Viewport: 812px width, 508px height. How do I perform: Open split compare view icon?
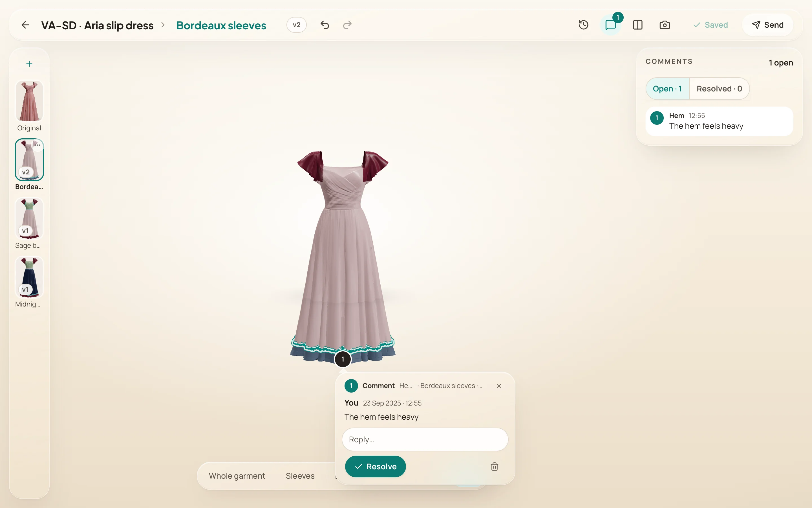click(637, 25)
